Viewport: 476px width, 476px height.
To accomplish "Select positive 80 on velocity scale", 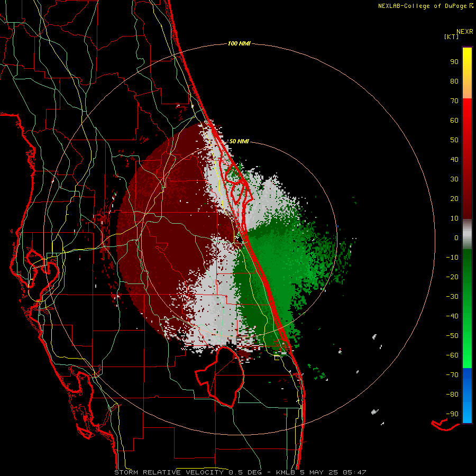I will pyautogui.click(x=454, y=81).
